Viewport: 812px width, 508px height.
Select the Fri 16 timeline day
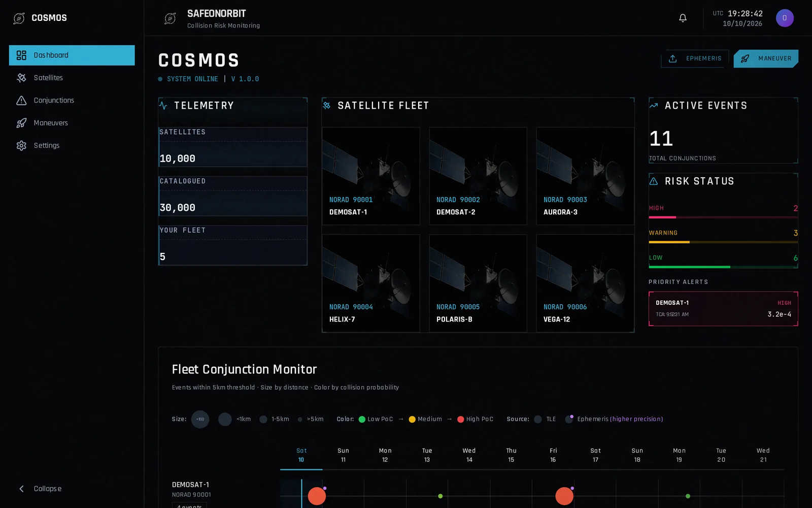(x=553, y=455)
